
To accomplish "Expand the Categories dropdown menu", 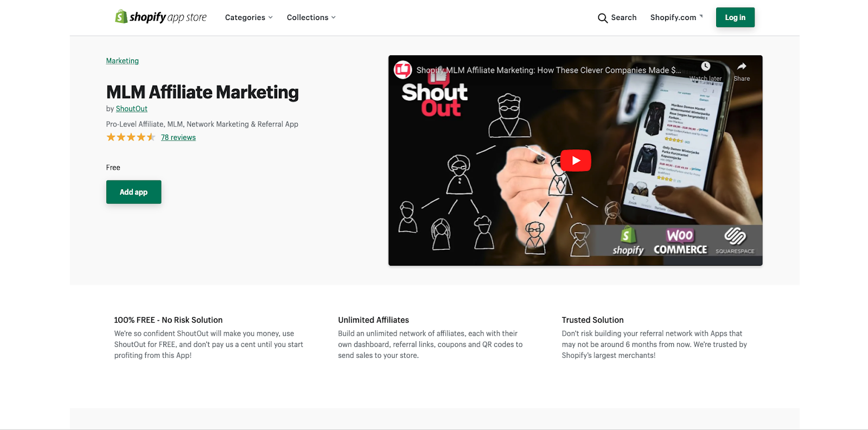I will coord(249,17).
